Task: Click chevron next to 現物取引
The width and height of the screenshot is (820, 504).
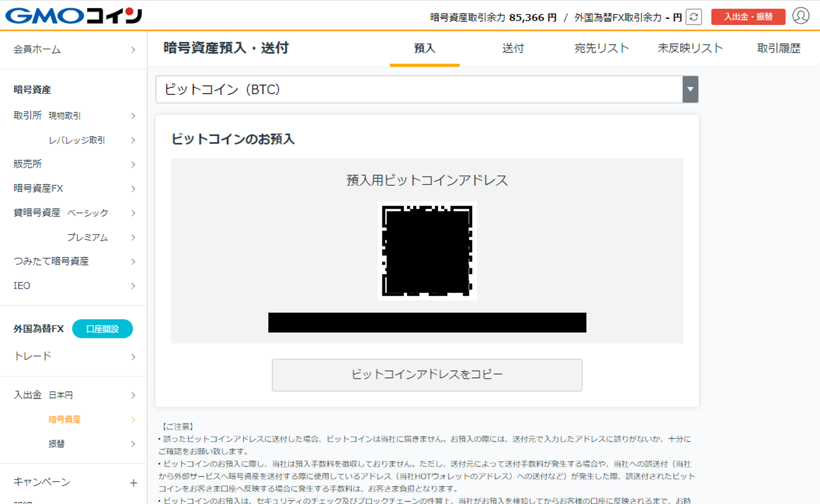Action: coord(133,116)
